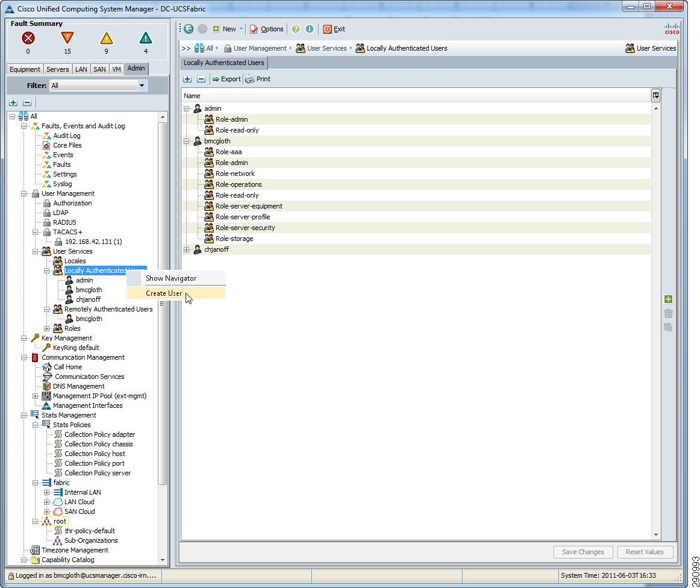This screenshot has height=588, width=700.
Task: Click the Save Changes button
Action: 583,552
